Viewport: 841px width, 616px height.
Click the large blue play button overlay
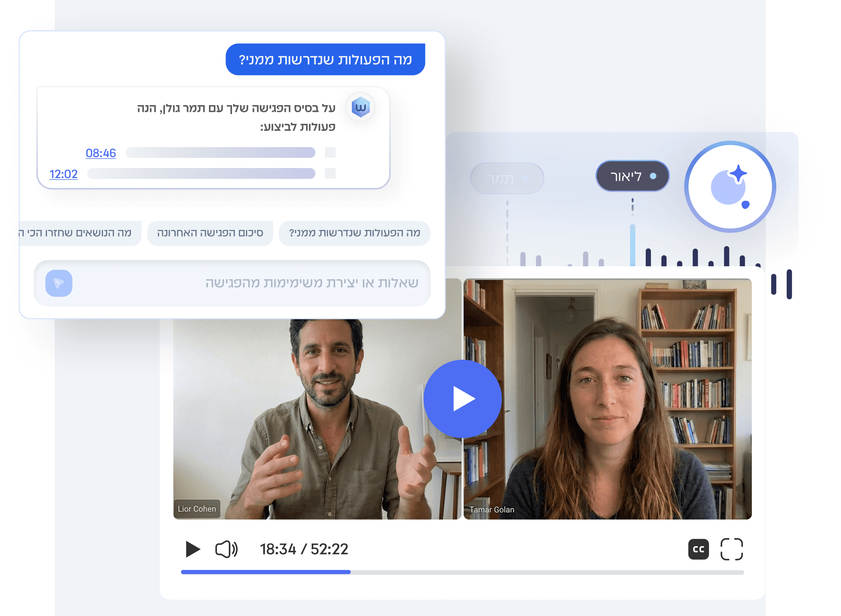coord(462,399)
